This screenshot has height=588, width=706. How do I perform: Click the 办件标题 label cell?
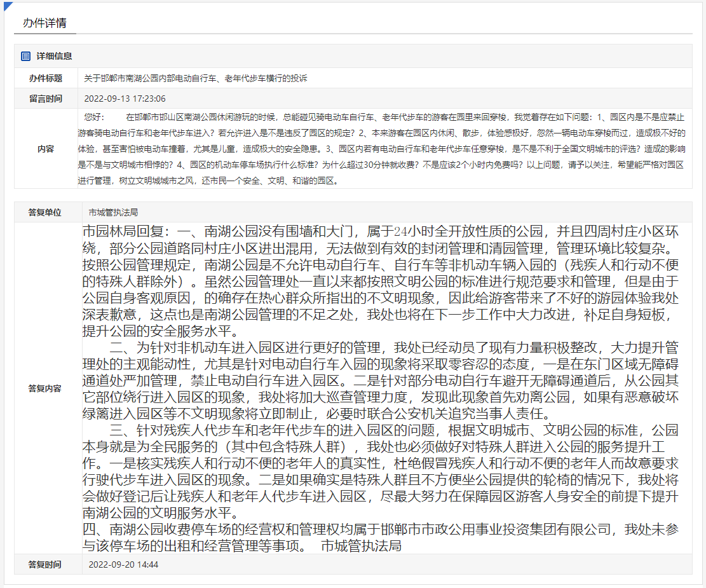46,78
